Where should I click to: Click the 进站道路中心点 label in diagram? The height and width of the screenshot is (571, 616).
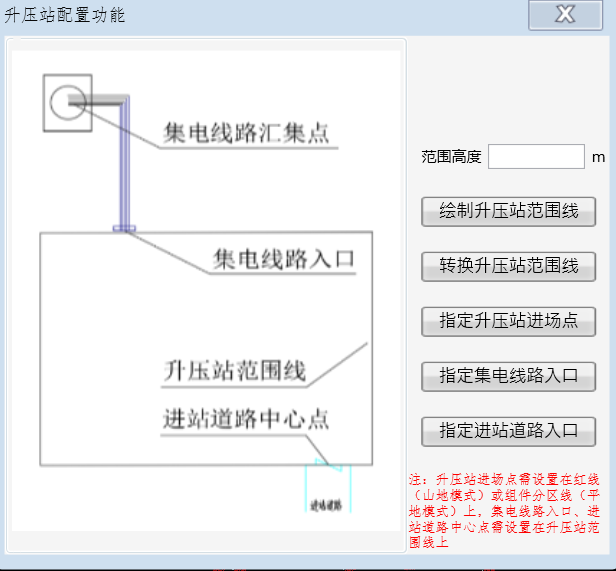pyautogui.click(x=246, y=418)
